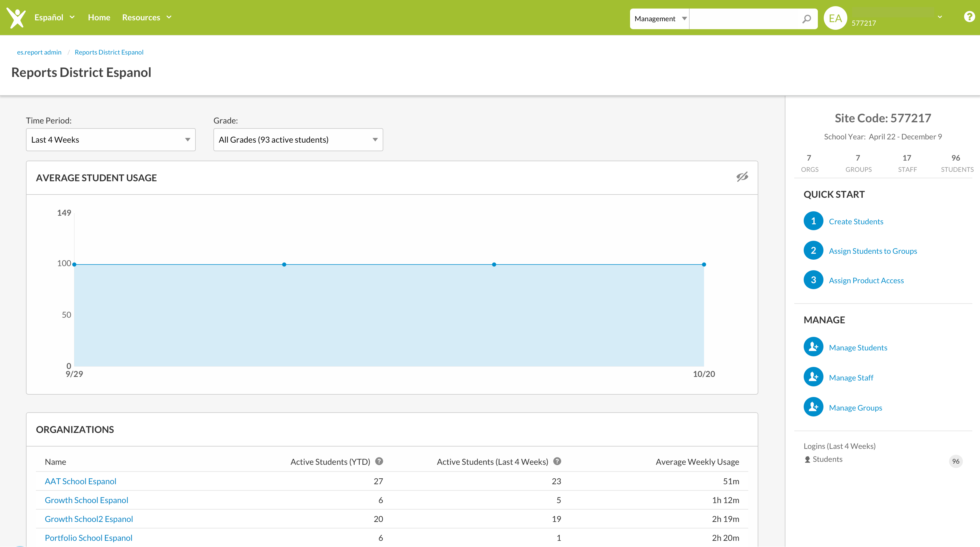Open the Grade dropdown
Image resolution: width=980 pixels, height=547 pixels.
[298, 140]
